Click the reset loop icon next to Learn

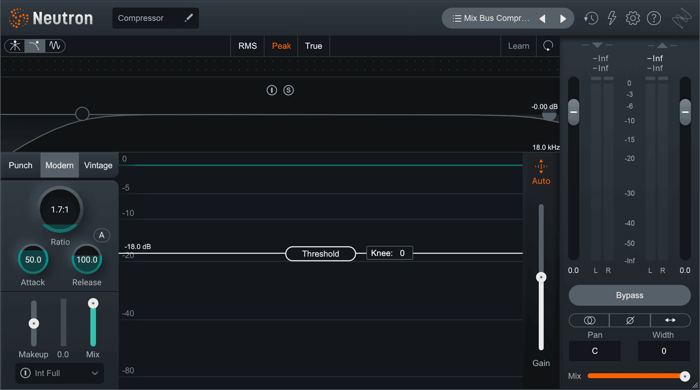[x=548, y=46]
